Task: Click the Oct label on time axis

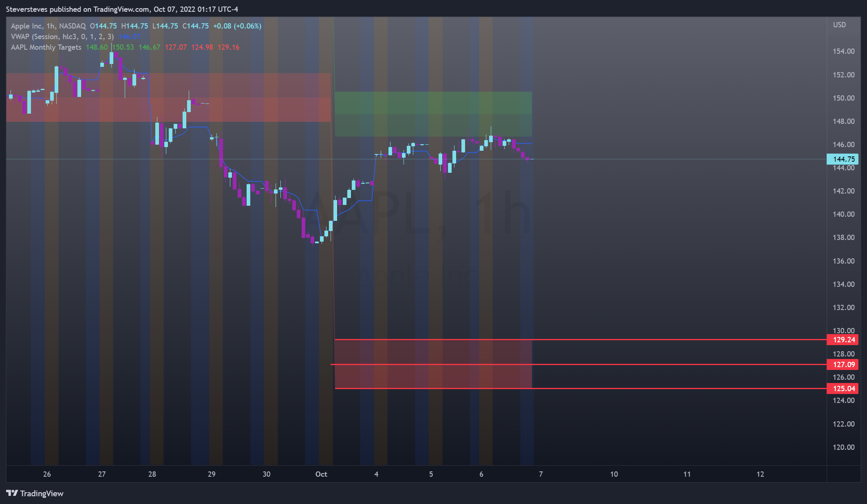Action: coord(321,474)
